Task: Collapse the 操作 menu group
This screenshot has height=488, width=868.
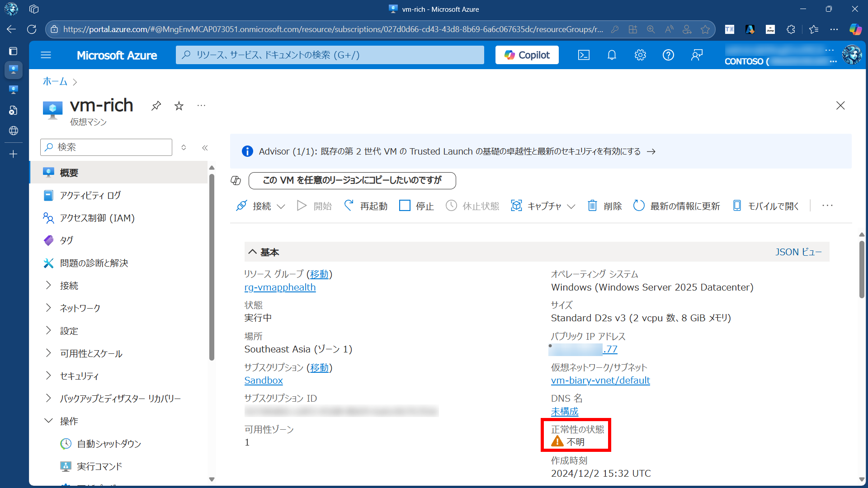Action: pos(49,421)
